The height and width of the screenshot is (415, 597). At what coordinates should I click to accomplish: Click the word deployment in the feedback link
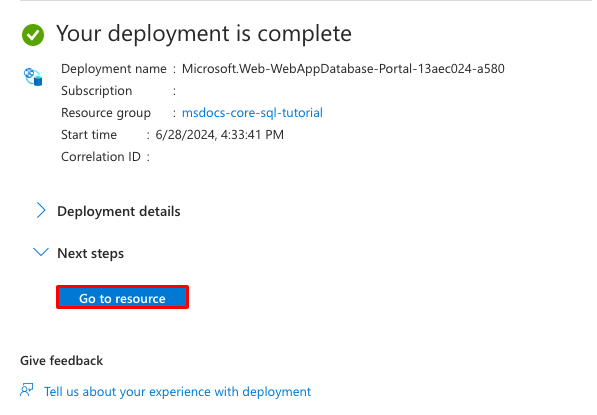click(x=276, y=392)
